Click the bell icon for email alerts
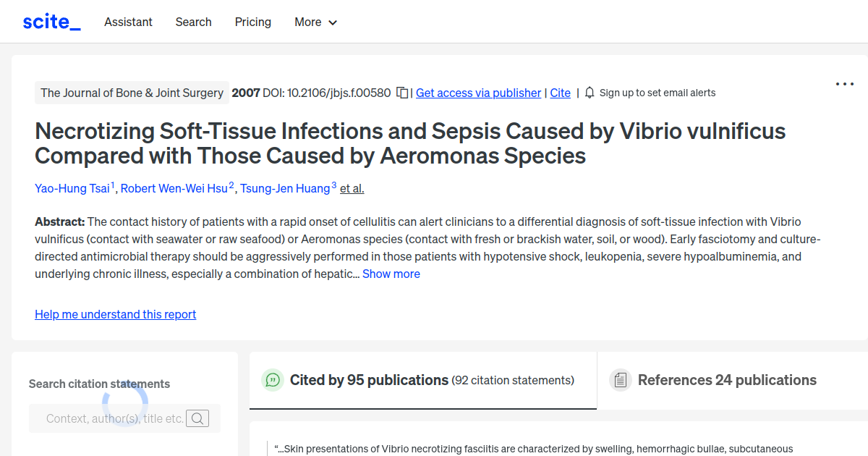This screenshot has height=456, width=868. (589, 93)
